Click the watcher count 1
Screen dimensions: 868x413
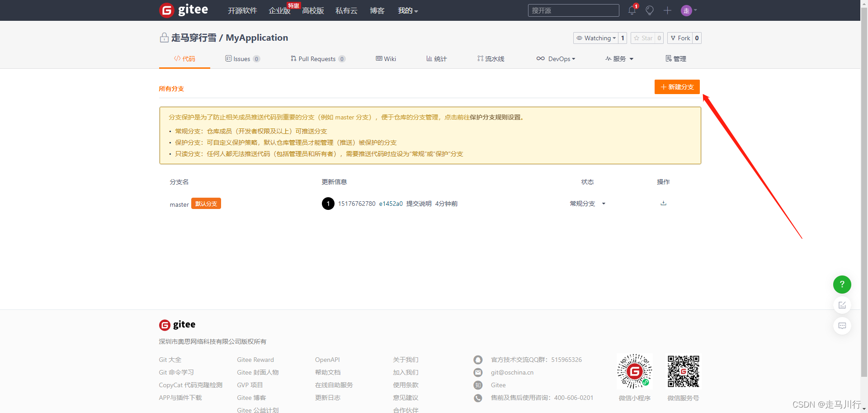tap(623, 38)
